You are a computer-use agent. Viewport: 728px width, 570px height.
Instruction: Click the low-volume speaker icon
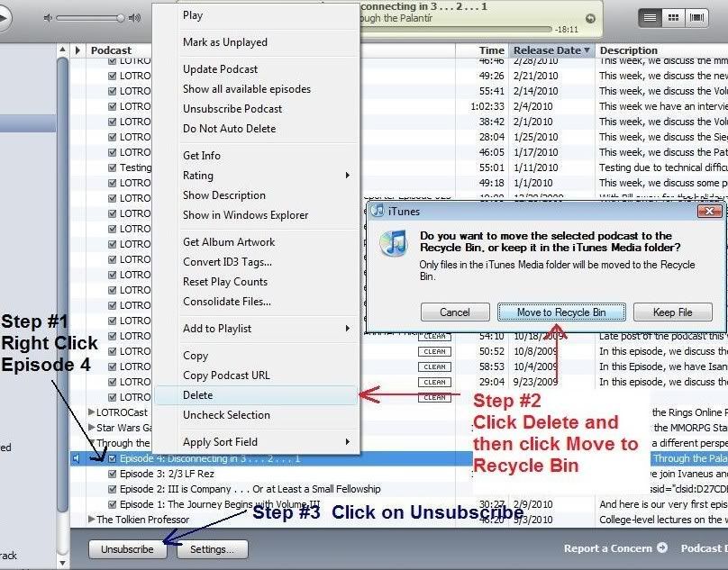[x=48, y=18]
